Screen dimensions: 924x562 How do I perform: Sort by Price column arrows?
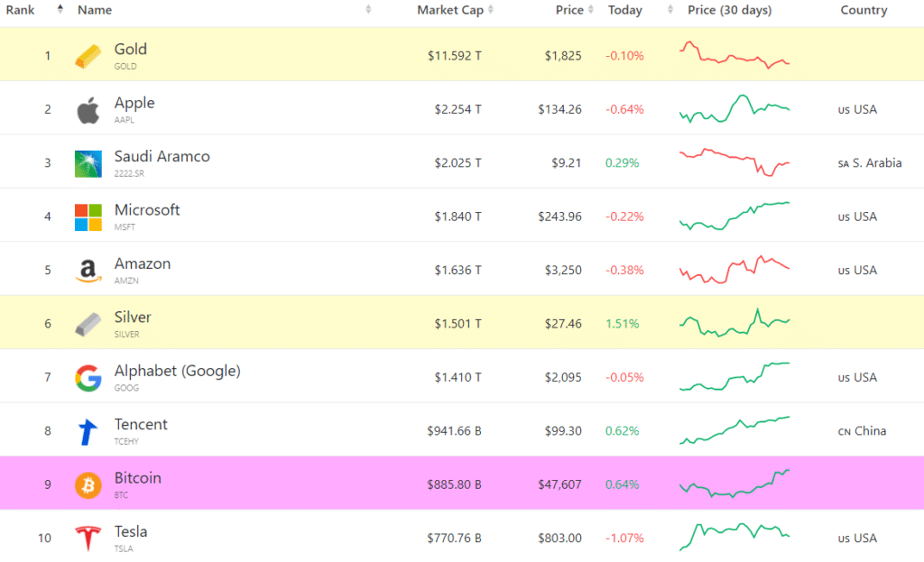(x=590, y=10)
